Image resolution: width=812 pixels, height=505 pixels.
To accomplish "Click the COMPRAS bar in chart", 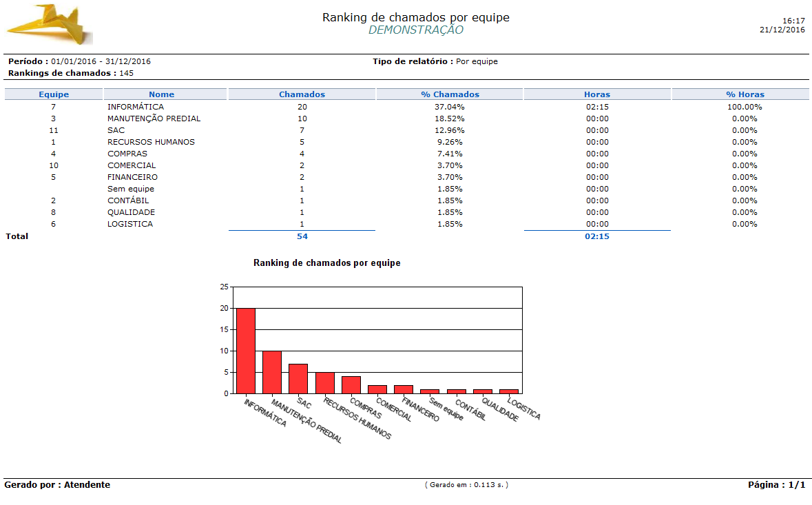I will click(x=351, y=384).
